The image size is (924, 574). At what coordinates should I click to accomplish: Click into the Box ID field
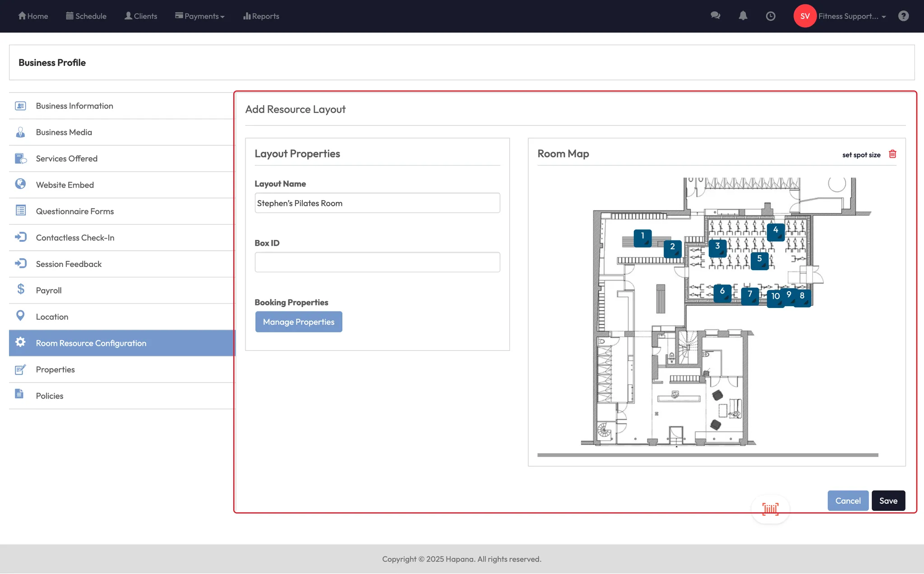tap(377, 262)
